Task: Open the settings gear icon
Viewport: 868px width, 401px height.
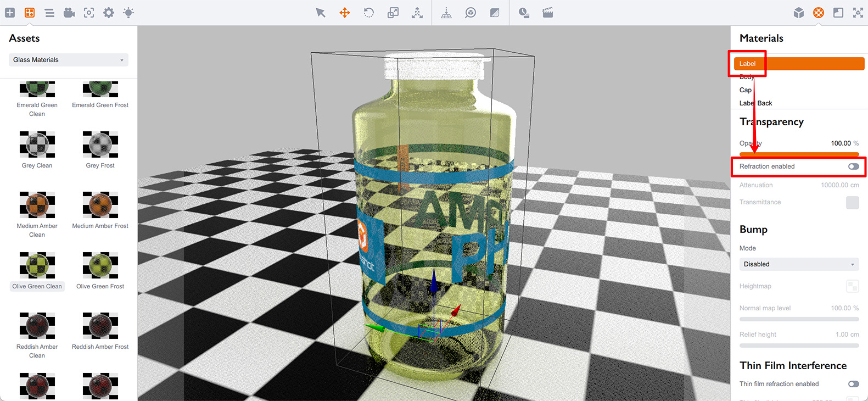Action: tap(109, 13)
